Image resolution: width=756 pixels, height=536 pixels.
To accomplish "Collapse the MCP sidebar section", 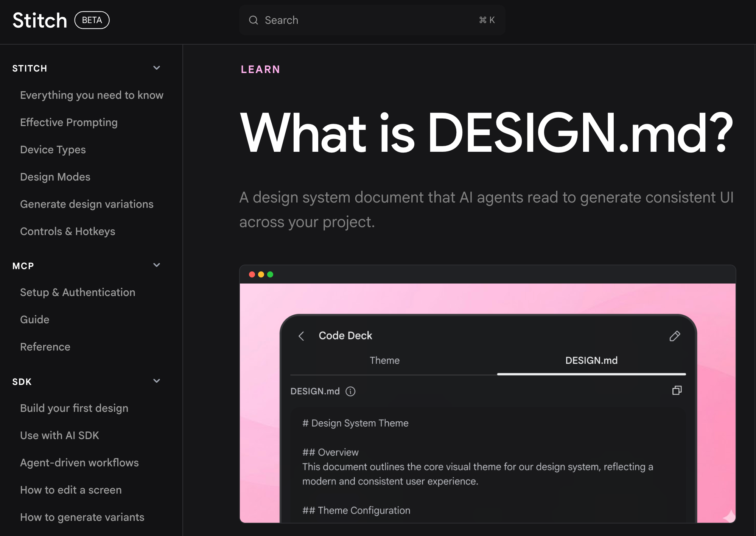I will (157, 265).
